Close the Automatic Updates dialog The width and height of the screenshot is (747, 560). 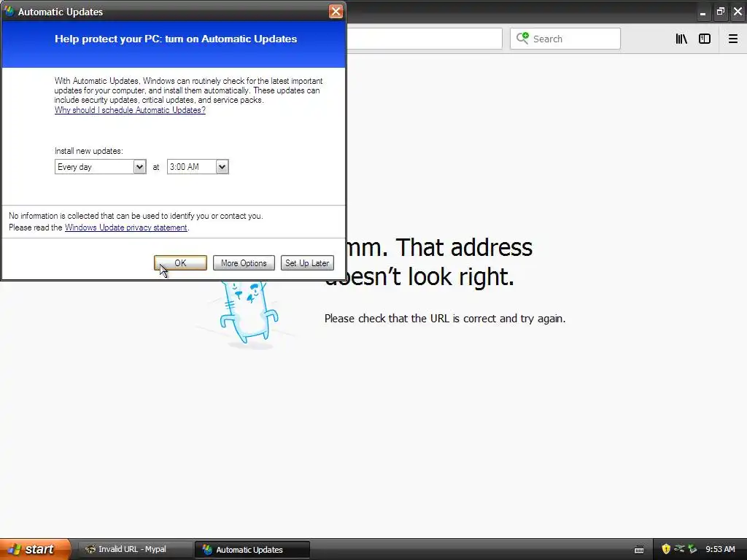point(336,12)
